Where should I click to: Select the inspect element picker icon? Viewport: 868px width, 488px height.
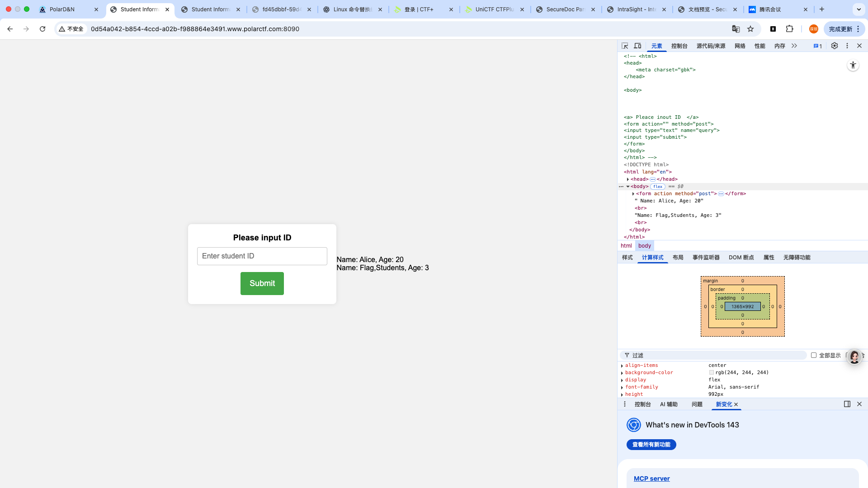[x=625, y=46]
